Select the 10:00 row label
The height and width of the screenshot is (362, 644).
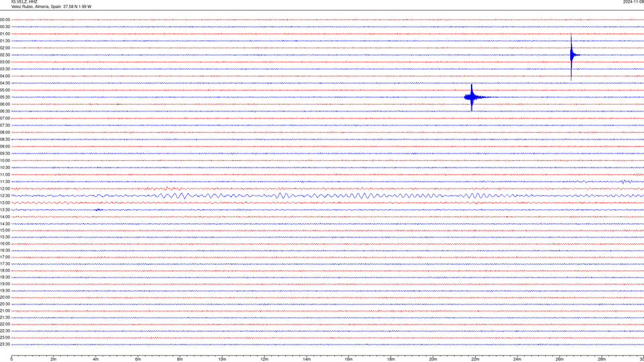5,161
